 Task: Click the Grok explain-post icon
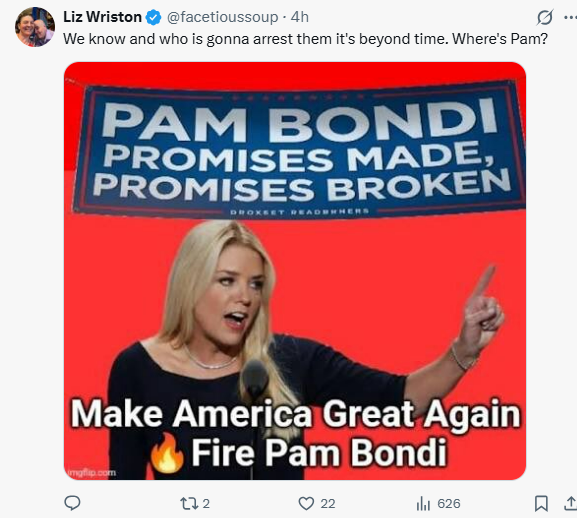click(x=545, y=17)
